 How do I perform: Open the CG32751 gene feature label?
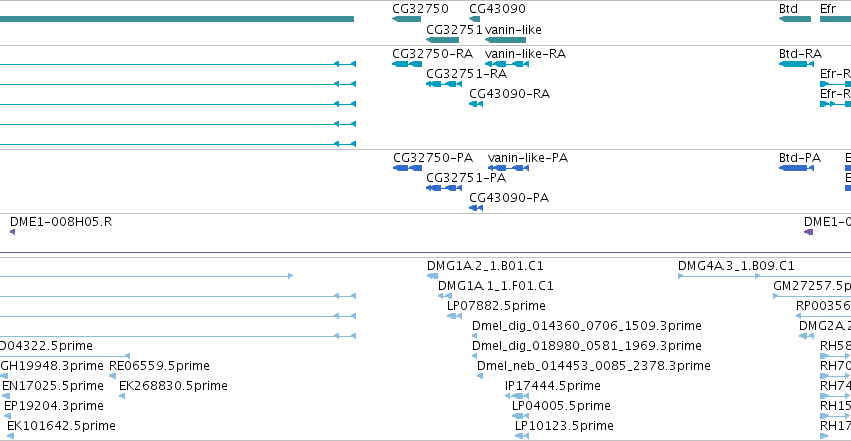click(454, 30)
